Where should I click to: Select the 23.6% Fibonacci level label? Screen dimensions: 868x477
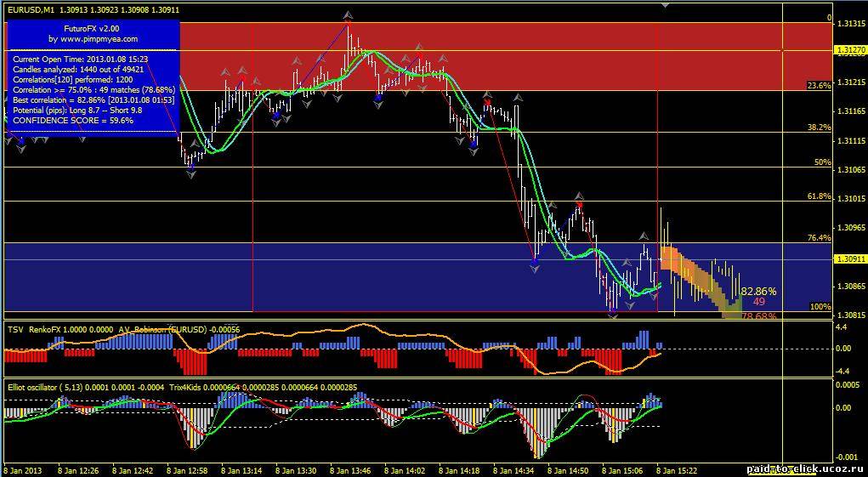(818, 86)
